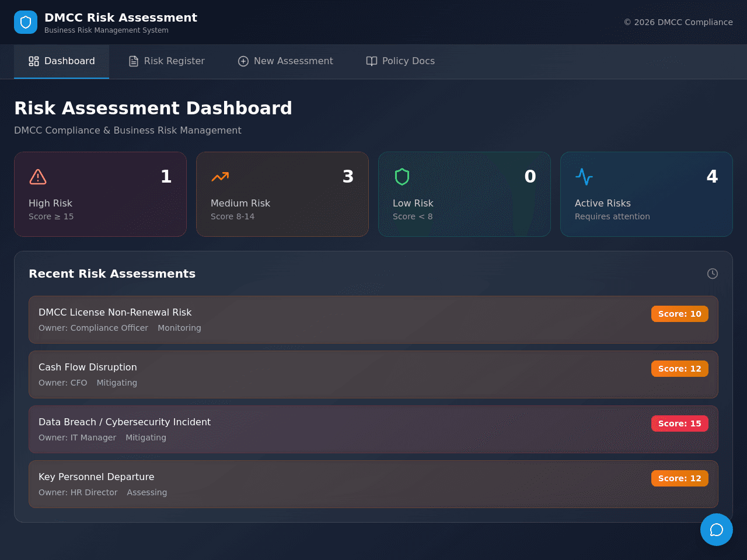Click the Business Risk Management System subtitle
Viewport: 747px width, 560px height.
106,30
